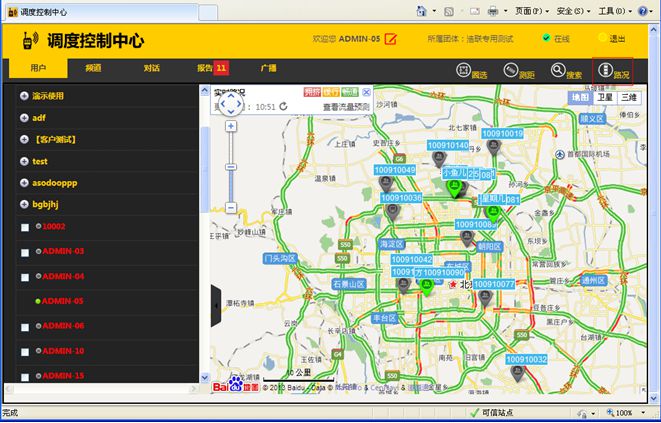Click the map marker labeled 100910049
Image resolution: width=661 pixels, height=423 pixels.
click(x=386, y=183)
